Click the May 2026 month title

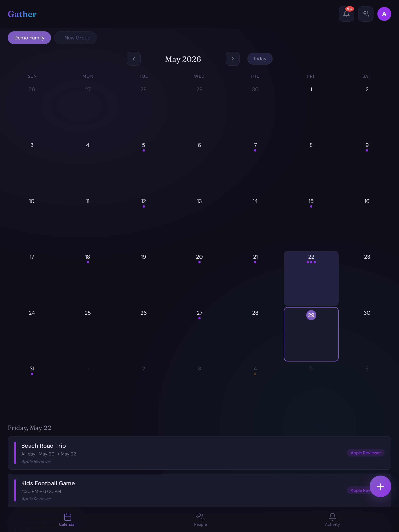(x=183, y=59)
